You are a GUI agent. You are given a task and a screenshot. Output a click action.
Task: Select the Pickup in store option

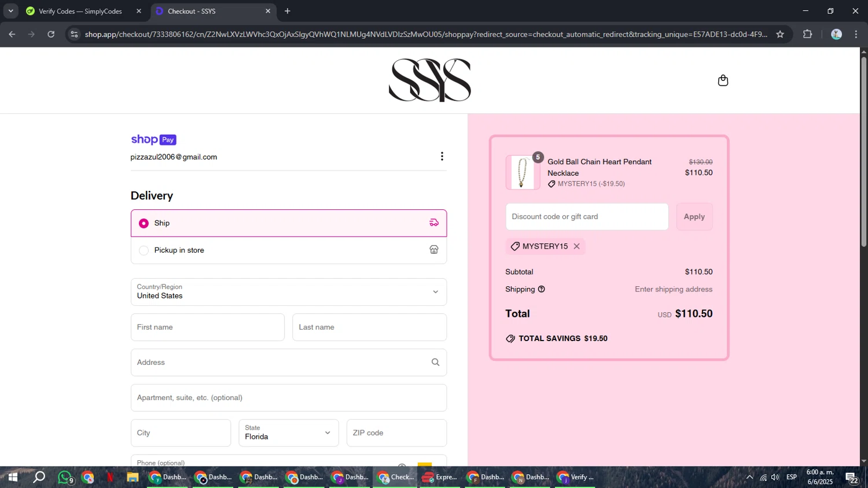289,250
